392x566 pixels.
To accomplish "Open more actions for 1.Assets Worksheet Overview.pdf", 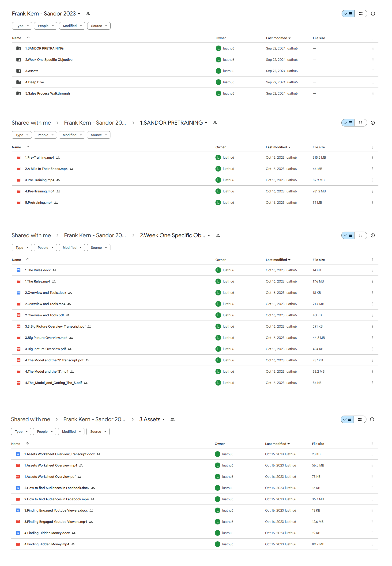I will [x=372, y=477].
